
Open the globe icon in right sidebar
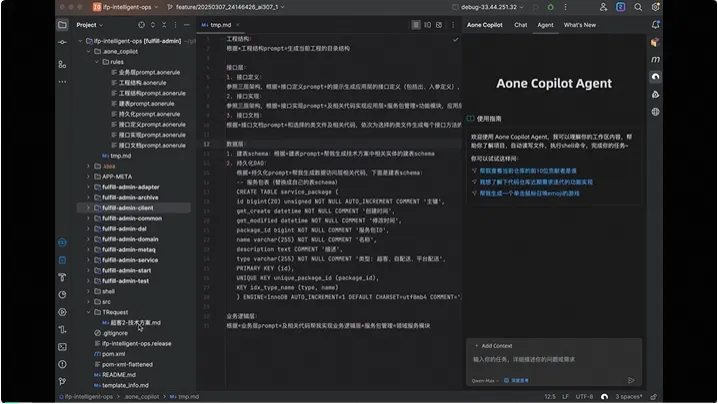tap(655, 111)
